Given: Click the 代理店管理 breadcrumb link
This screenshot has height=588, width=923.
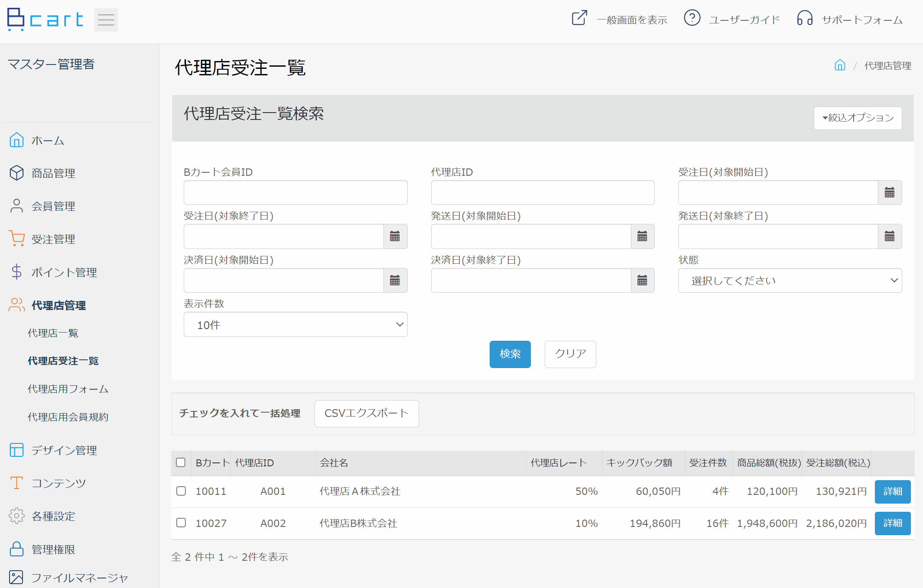Looking at the screenshot, I should (x=887, y=65).
